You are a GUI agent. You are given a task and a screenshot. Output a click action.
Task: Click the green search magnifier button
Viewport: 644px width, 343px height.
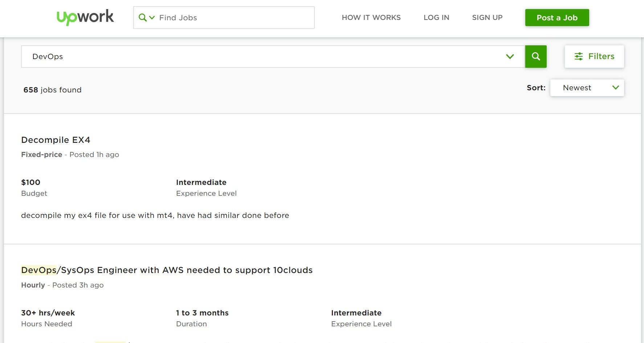[535, 57]
